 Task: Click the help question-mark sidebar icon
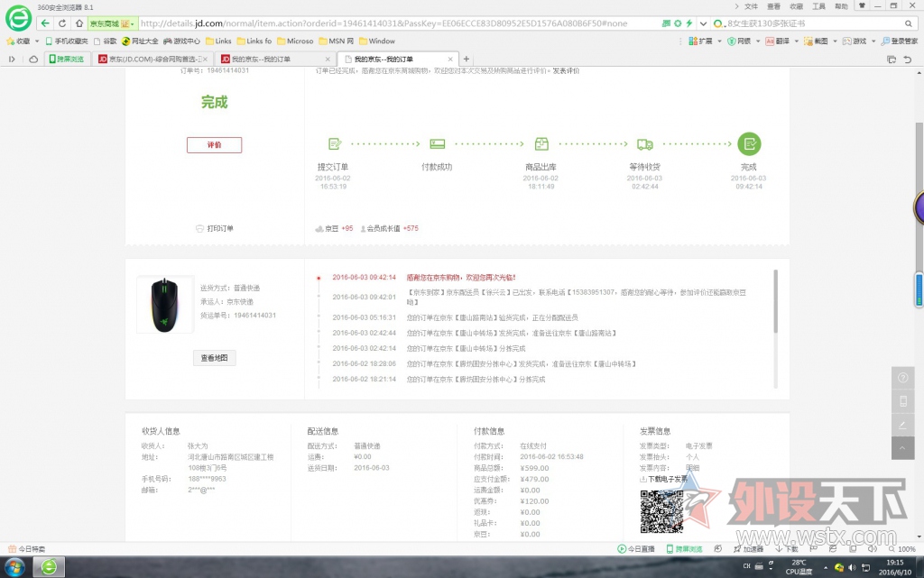coord(903,378)
